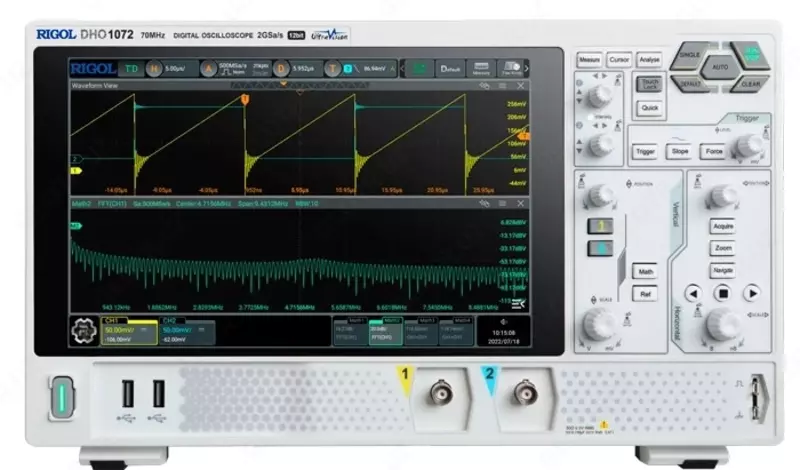Tap the Default icon in top toolbar
Image resolution: width=800 pixels, height=470 pixels.
click(x=450, y=69)
